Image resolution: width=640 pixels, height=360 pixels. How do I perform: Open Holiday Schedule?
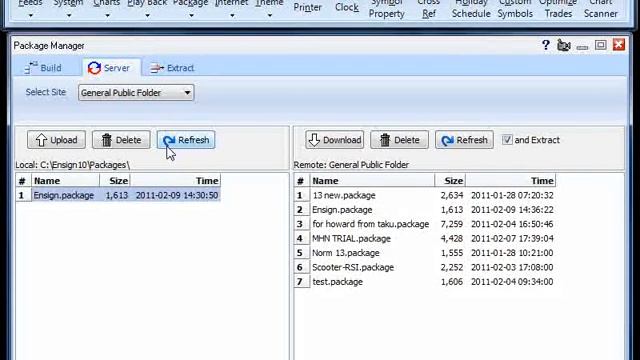click(x=471, y=9)
